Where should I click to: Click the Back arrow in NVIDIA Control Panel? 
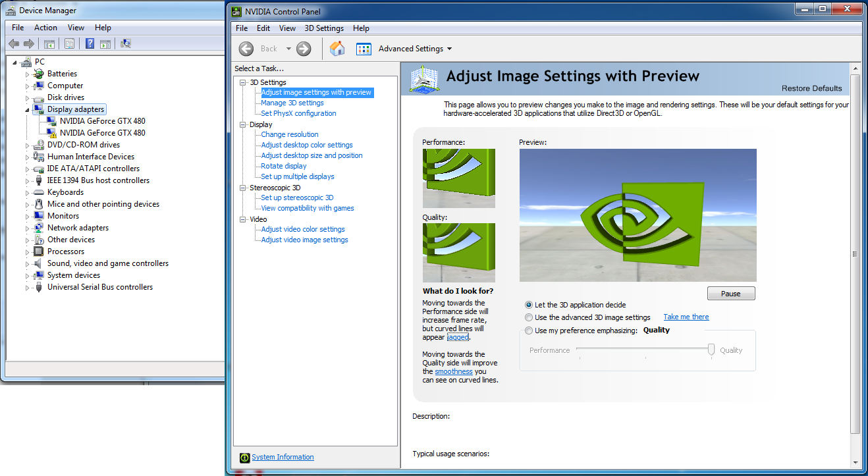tap(246, 48)
